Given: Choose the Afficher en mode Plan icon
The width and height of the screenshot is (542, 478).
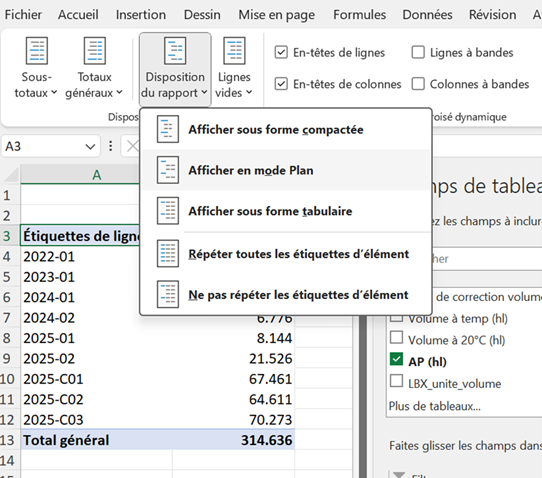Looking at the screenshot, I should [x=168, y=170].
